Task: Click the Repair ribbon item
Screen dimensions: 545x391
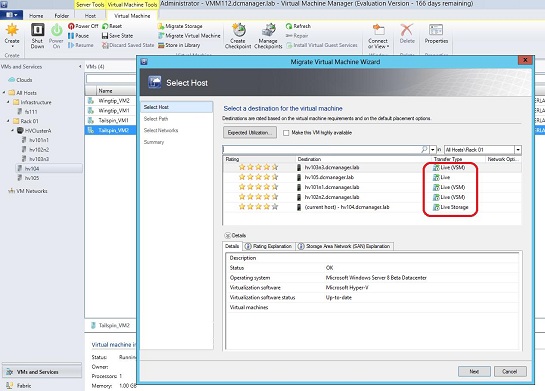Action: [x=297, y=35]
